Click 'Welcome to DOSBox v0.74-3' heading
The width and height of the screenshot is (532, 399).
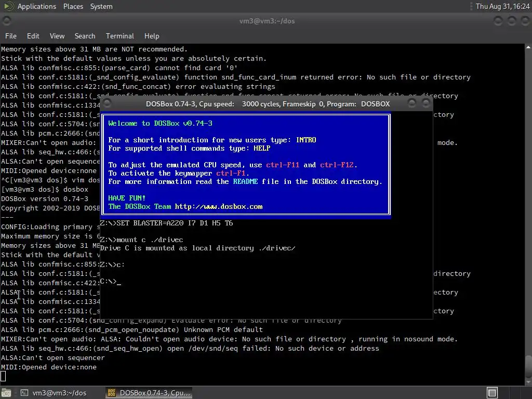[160, 123]
